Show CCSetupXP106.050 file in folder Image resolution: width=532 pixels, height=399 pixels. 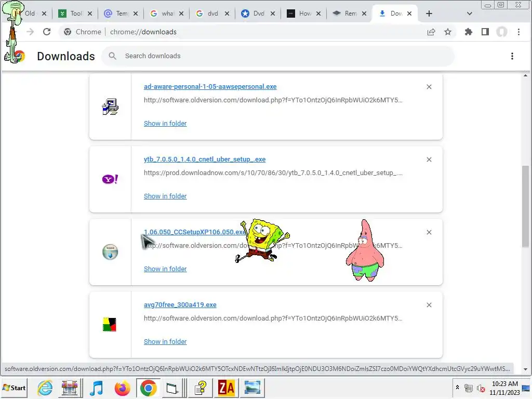point(165,269)
